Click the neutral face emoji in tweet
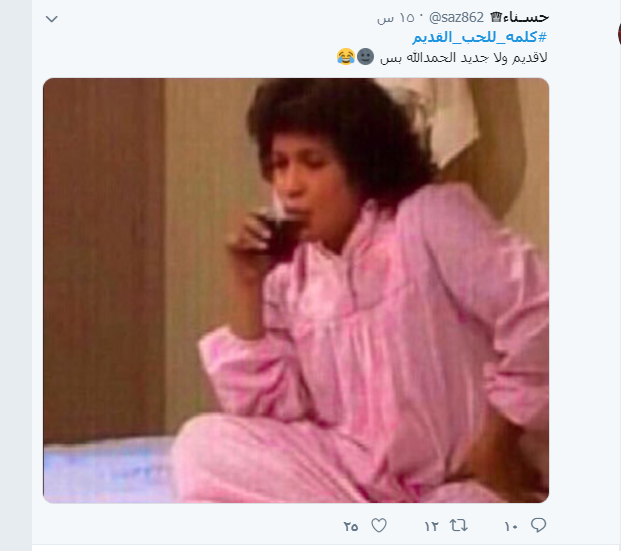 (x=365, y=57)
